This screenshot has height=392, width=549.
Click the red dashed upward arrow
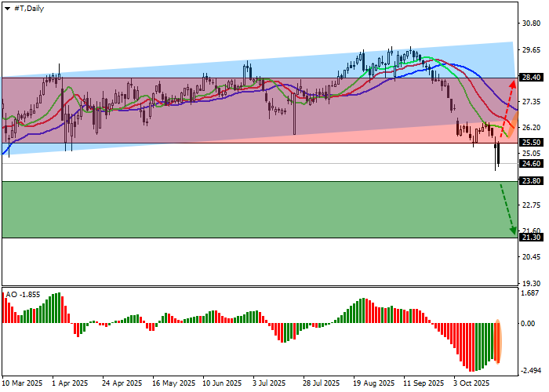507,103
